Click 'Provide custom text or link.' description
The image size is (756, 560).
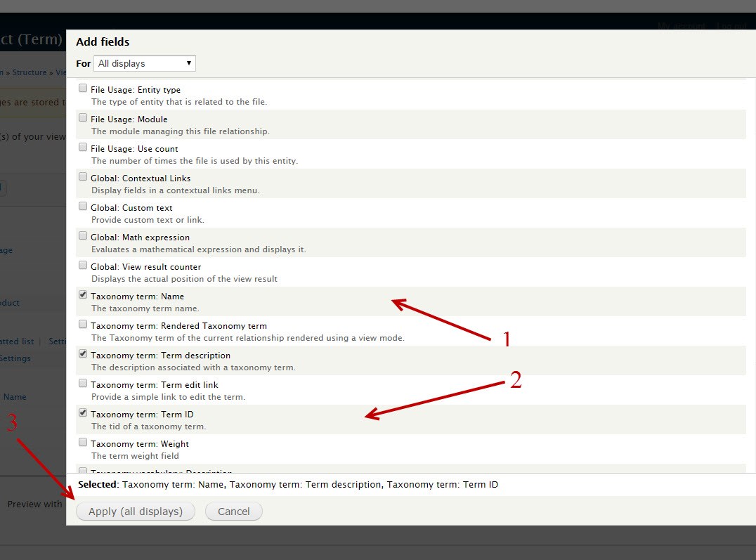coord(148,220)
